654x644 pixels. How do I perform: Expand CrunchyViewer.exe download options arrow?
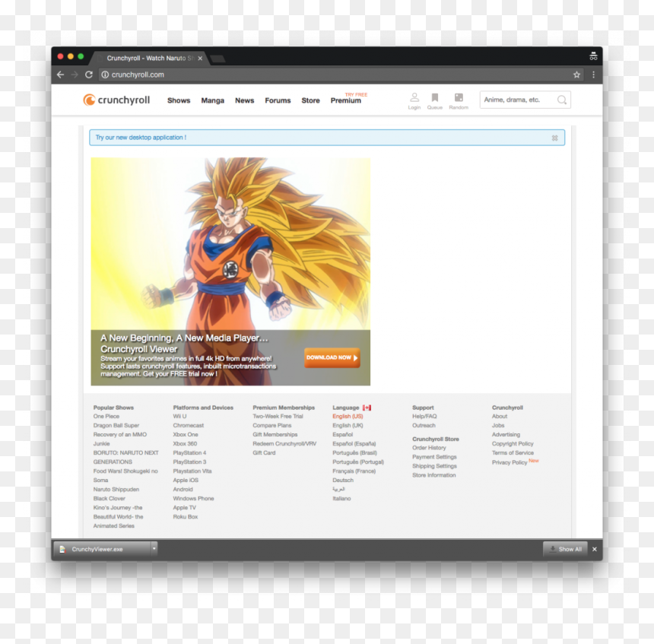154,549
